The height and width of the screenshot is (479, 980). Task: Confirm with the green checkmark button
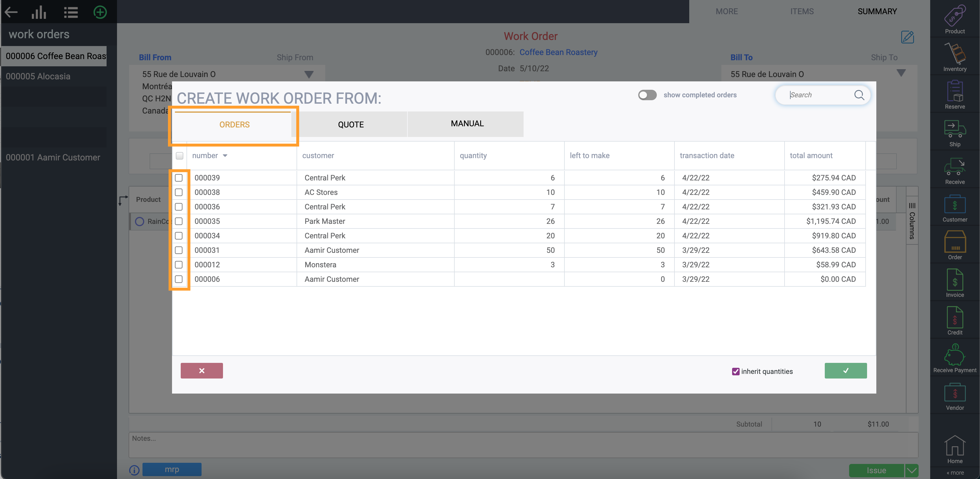pyautogui.click(x=845, y=371)
